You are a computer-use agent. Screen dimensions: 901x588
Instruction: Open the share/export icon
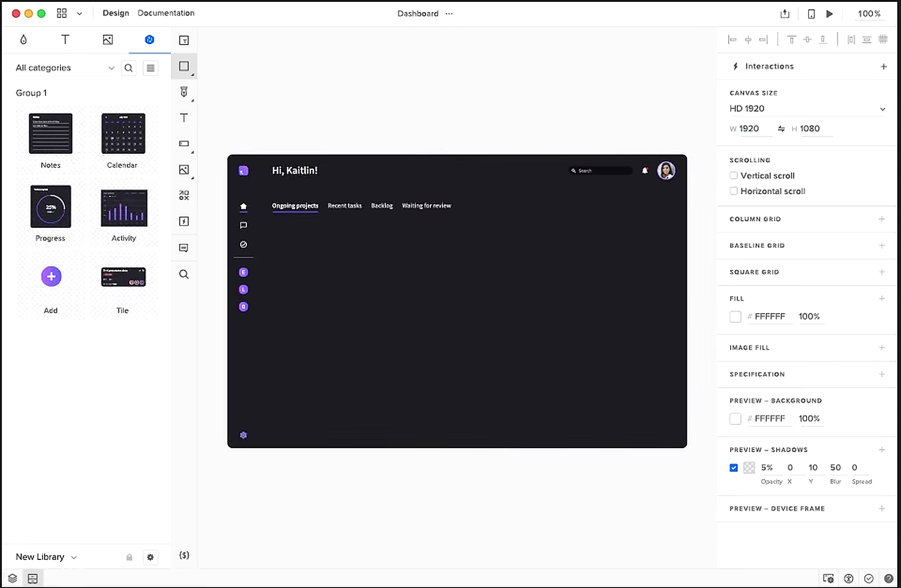785,14
